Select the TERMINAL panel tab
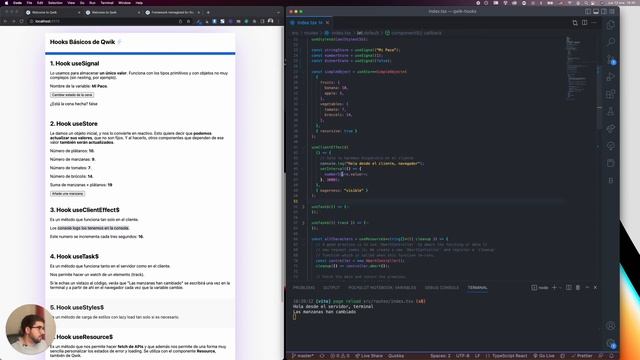This screenshot has width=640, height=360. coord(477,287)
